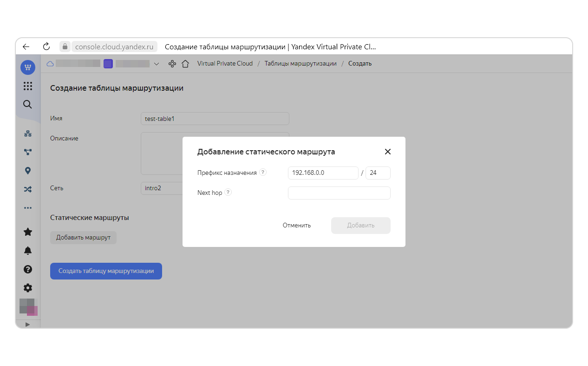Close the static route dialog with X
The image size is (588, 366).
point(388,152)
